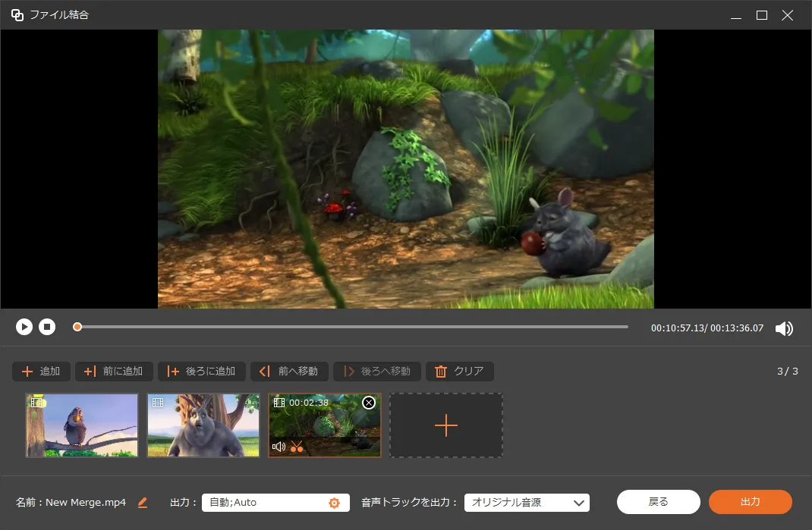The image size is (812, 530).
Task: Move clip forward with 前へ移動
Action: coord(289,372)
